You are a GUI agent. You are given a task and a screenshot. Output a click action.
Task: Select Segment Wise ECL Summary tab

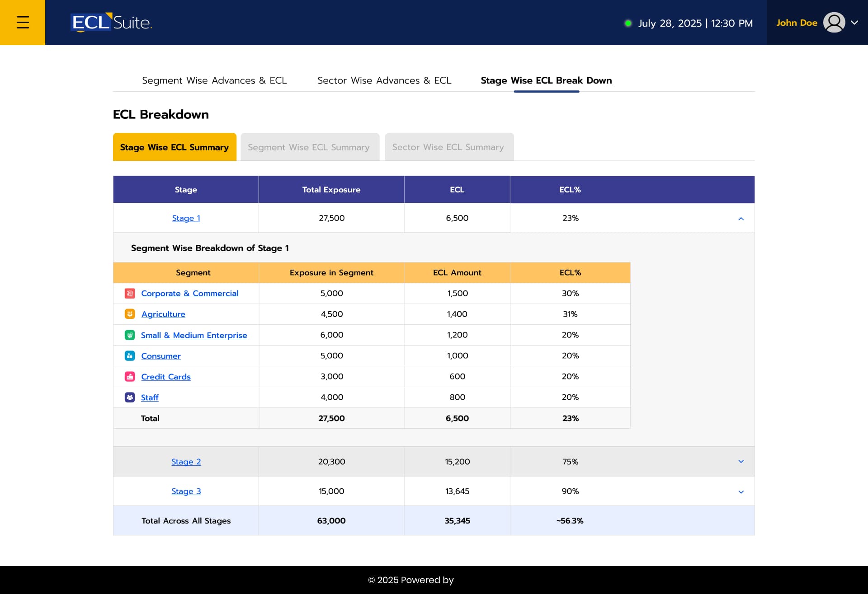(x=309, y=147)
